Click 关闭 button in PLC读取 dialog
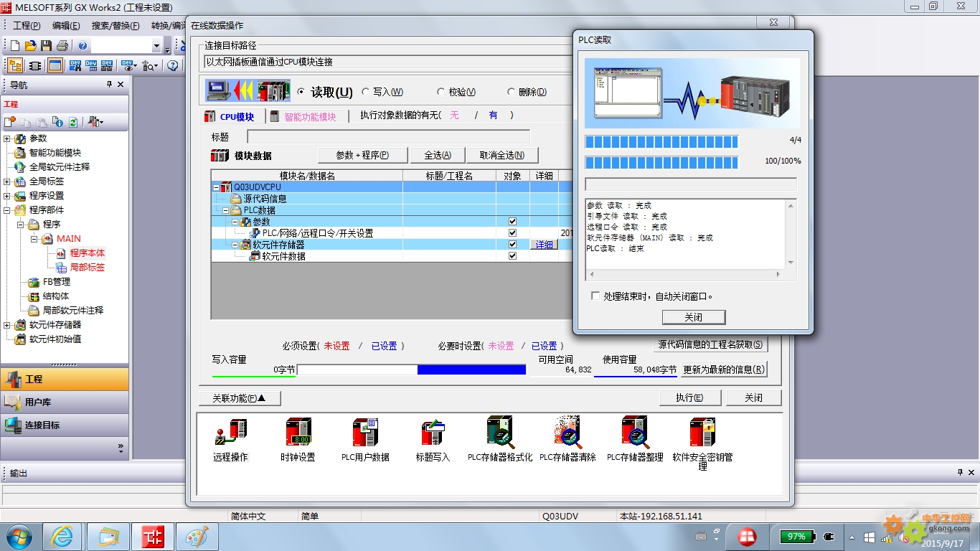 [694, 317]
